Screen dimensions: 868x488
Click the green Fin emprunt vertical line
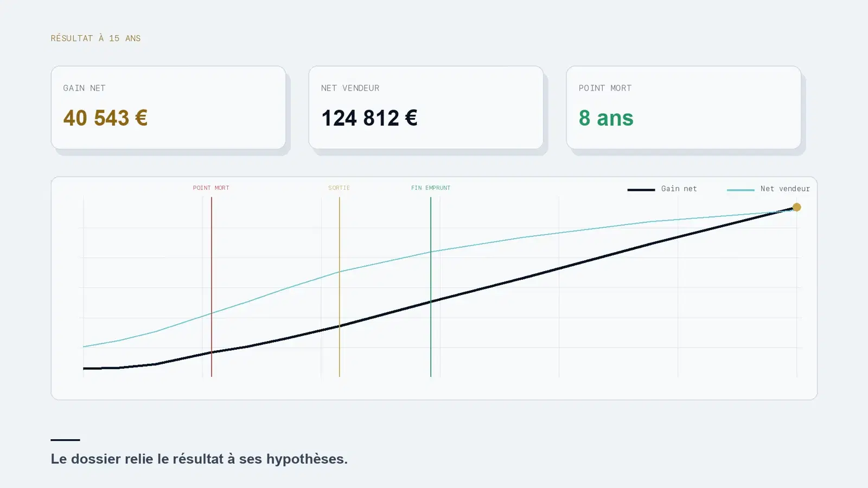[x=431, y=286]
